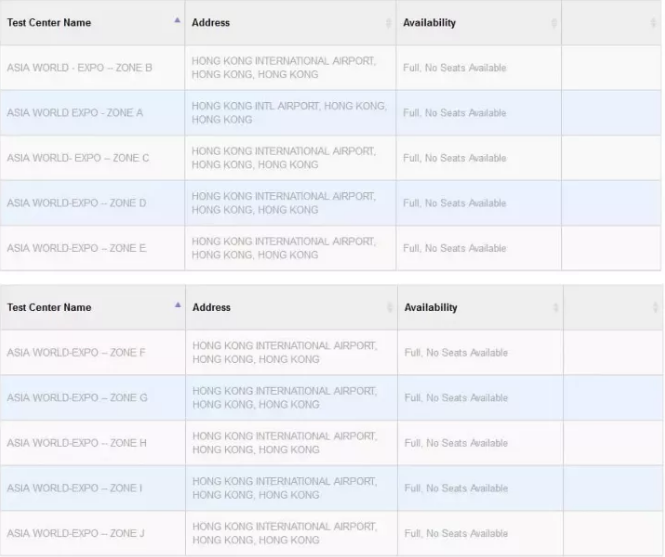Viewport: 665px width, 557px height.
Task: Select ASIA WORLD-EXPO – ZONE I name
Action: click(x=75, y=488)
